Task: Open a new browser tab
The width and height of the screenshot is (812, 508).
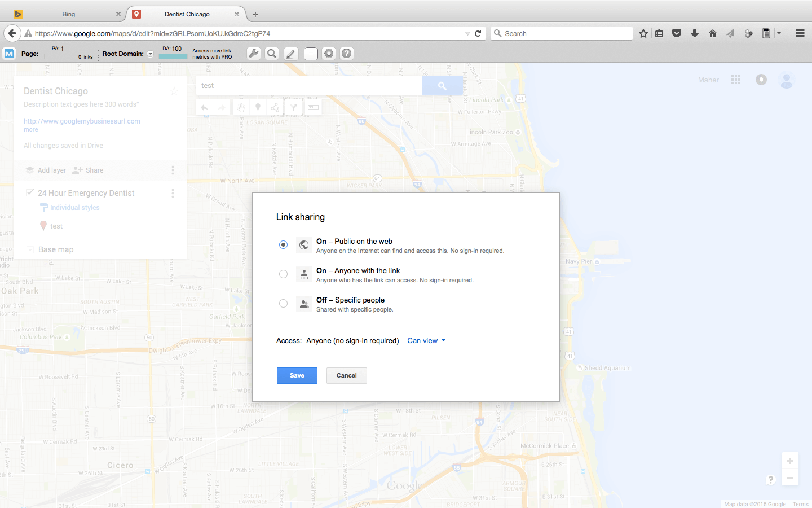Action: 255,15
